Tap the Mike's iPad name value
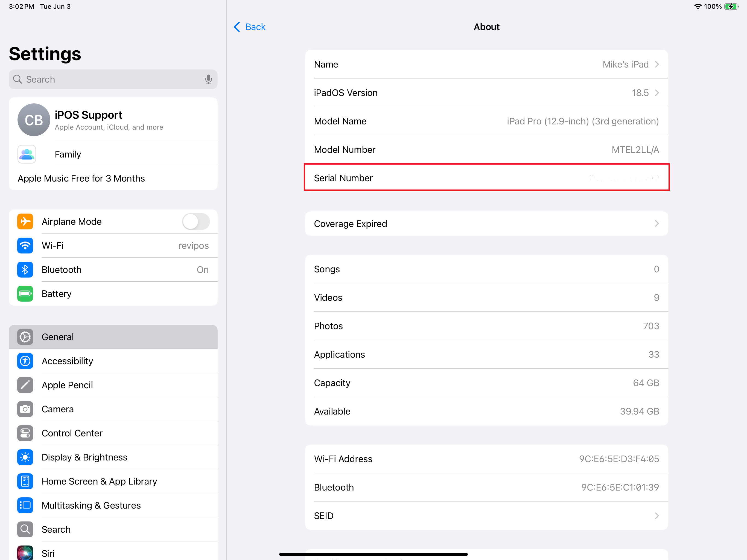 (x=626, y=64)
